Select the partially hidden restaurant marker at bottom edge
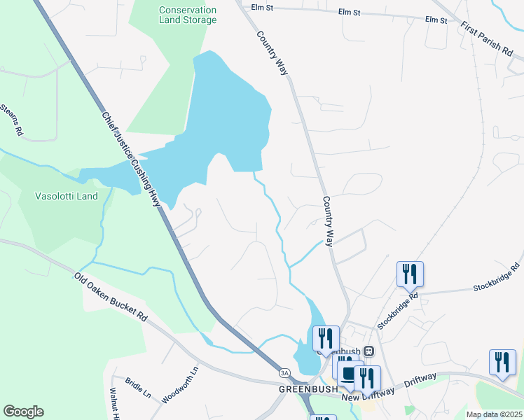 [x=323, y=417]
